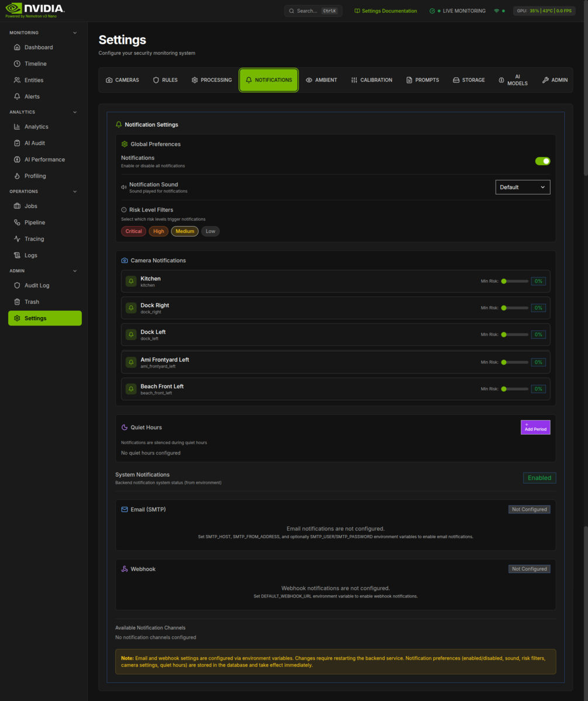The height and width of the screenshot is (701, 588).
Task: Toggle the Low risk level filter
Action: [x=210, y=231]
